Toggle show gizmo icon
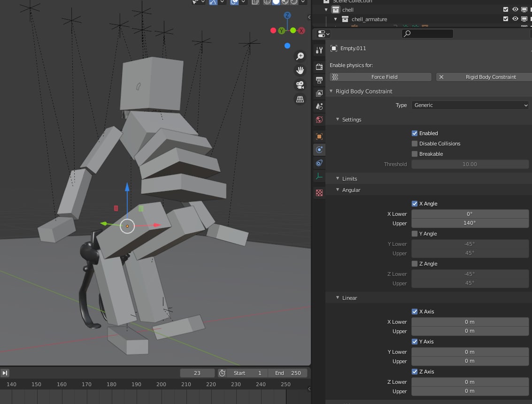The width and height of the screenshot is (532, 404). pos(213,2)
